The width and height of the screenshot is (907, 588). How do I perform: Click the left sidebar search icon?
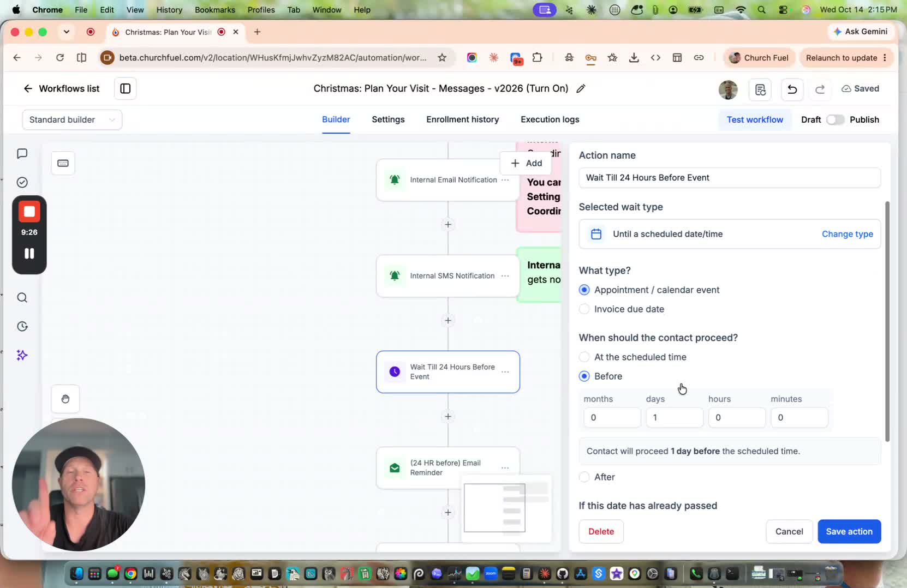[22, 297]
